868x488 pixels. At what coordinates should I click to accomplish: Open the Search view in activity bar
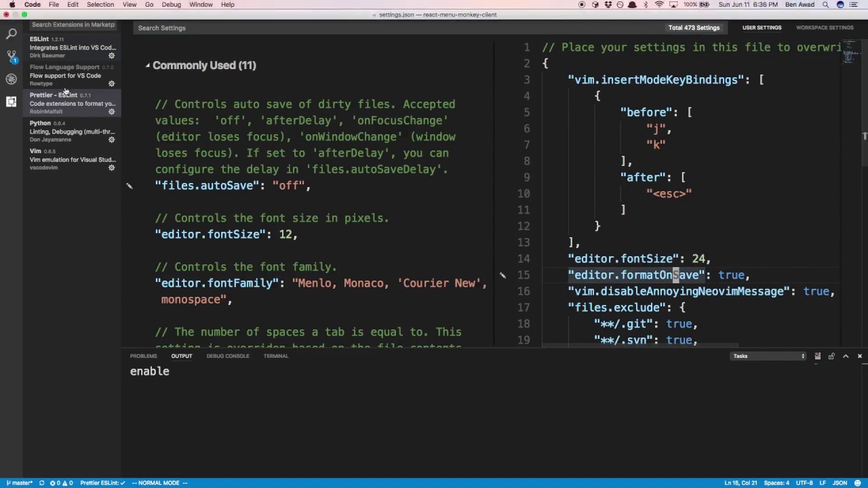tap(11, 33)
